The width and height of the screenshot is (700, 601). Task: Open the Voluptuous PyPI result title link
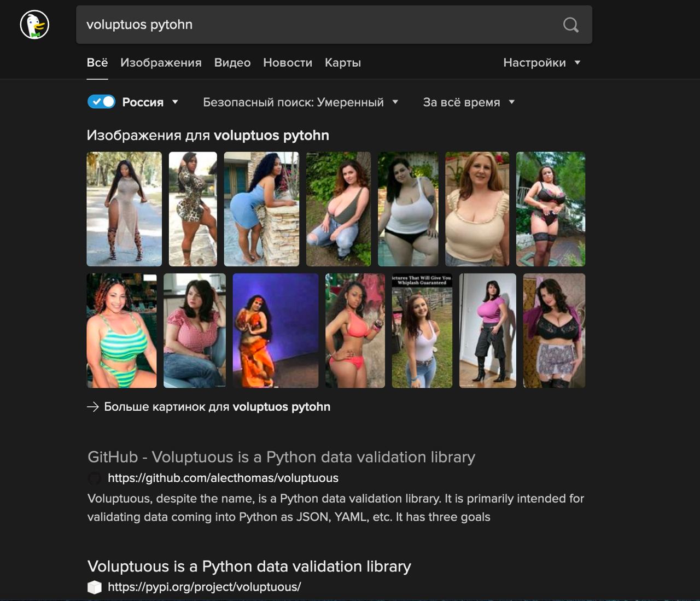(249, 567)
